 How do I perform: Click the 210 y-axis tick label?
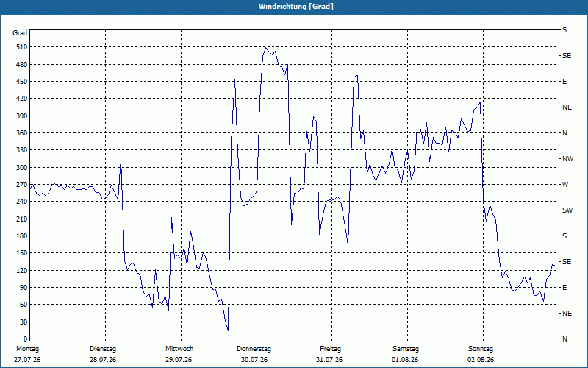pyautogui.click(x=22, y=219)
